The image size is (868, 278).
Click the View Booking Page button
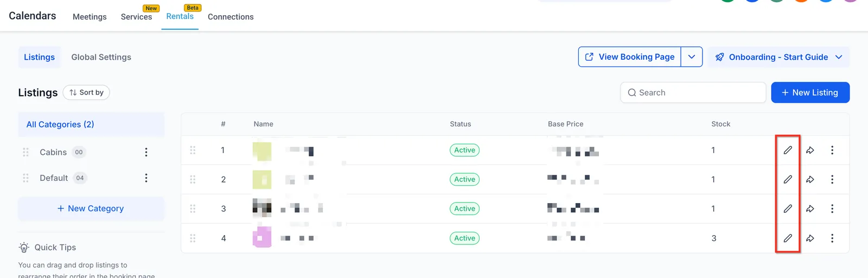coord(630,57)
